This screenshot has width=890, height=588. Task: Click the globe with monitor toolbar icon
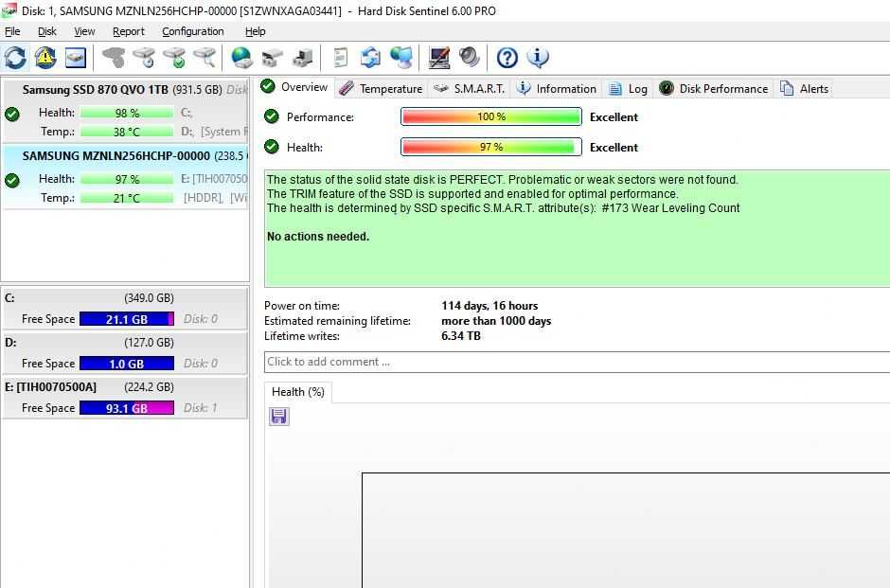(x=400, y=58)
